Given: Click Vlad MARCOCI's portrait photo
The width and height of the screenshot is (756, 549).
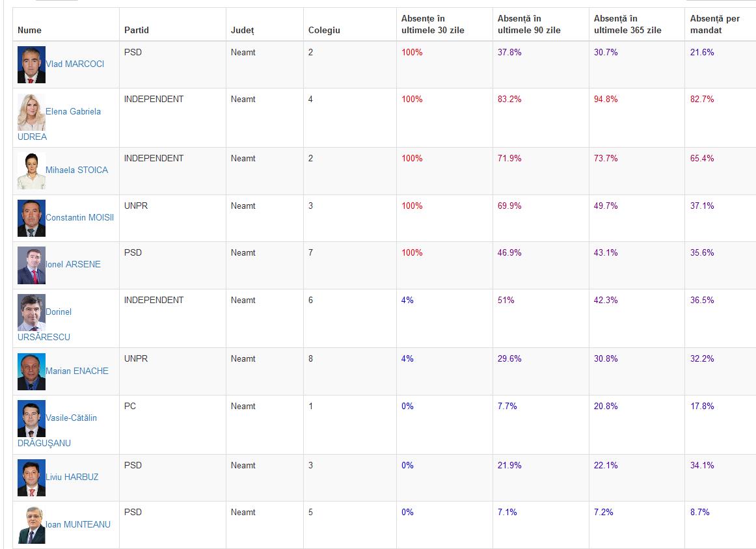Looking at the screenshot, I should (31, 64).
